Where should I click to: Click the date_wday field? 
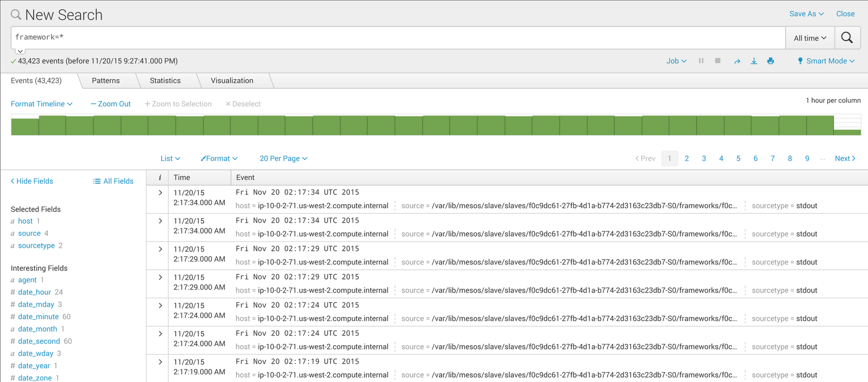35,354
